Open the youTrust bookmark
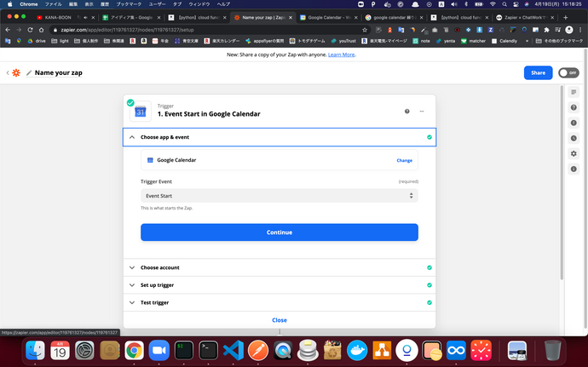This screenshot has width=588, height=367. pos(343,41)
